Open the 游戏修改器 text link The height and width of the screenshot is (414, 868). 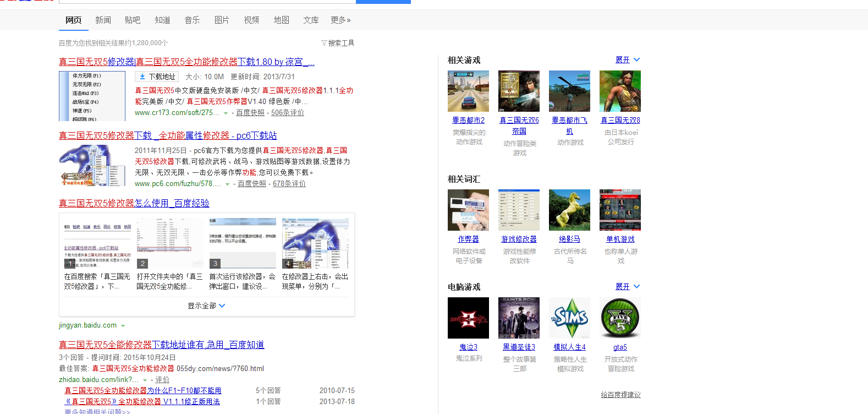coord(519,239)
